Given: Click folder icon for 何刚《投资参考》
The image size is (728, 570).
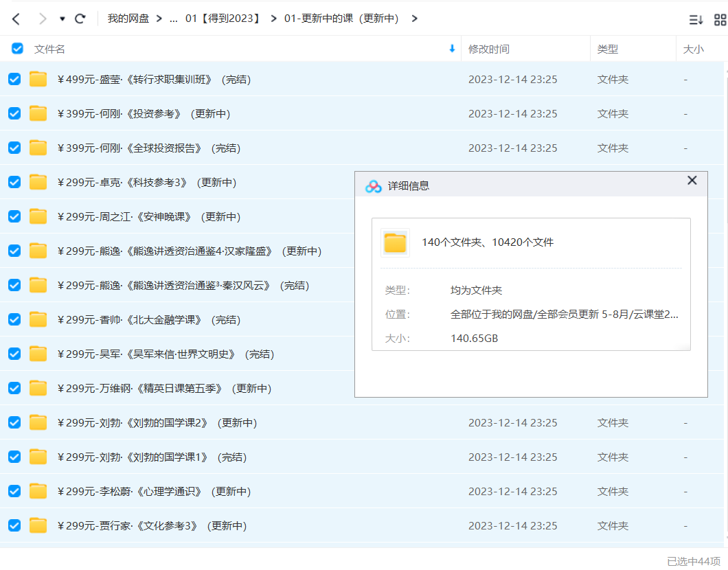Looking at the screenshot, I should pyautogui.click(x=38, y=113).
